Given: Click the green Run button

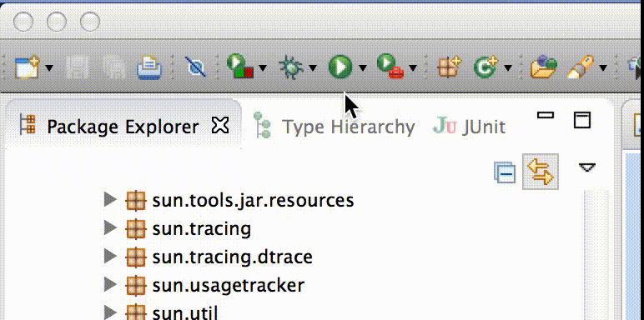Looking at the screenshot, I should (x=340, y=67).
